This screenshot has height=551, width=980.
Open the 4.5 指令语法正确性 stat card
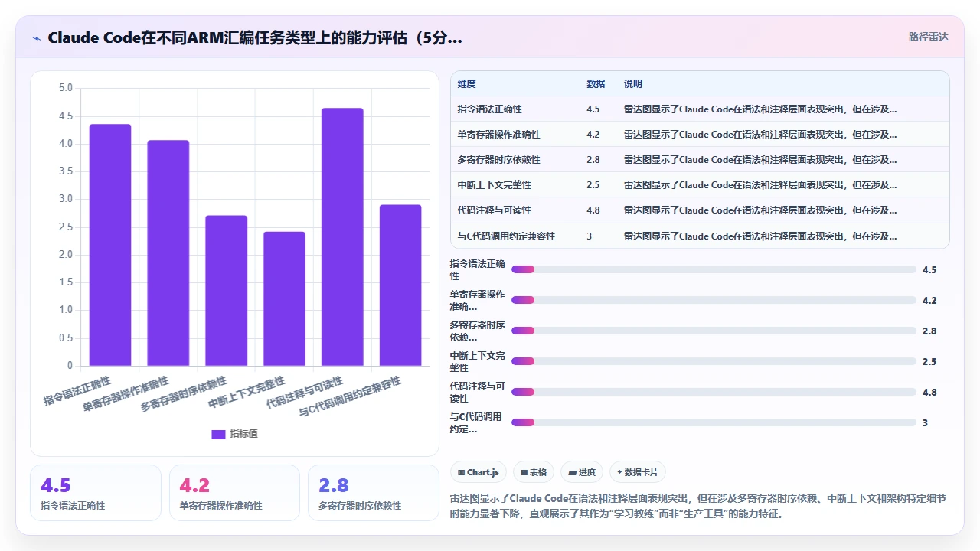click(x=96, y=493)
